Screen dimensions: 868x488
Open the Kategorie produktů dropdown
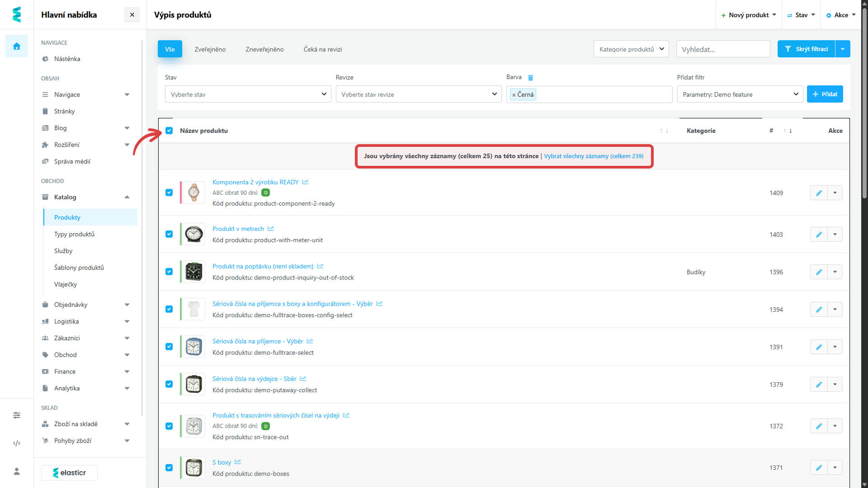coord(631,49)
